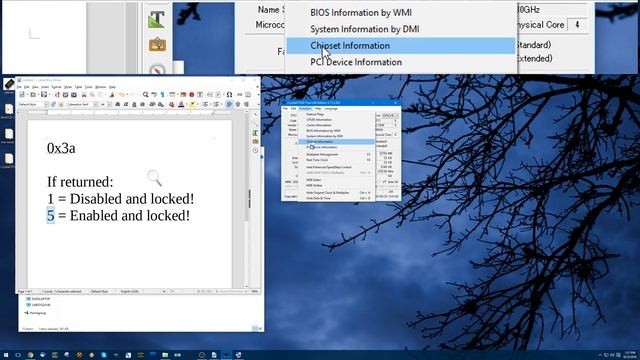Insert a chart with the red chart icon

(192, 94)
